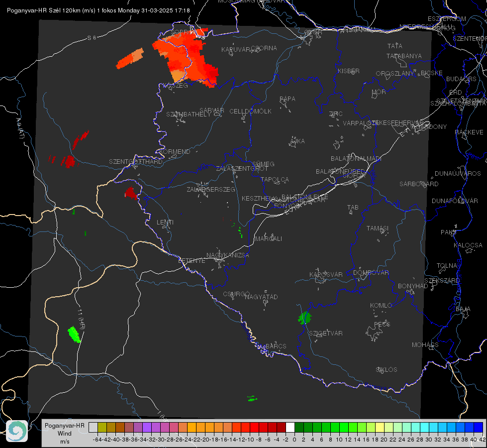Select the green echo northwest of Szigetvár

pos(305,318)
